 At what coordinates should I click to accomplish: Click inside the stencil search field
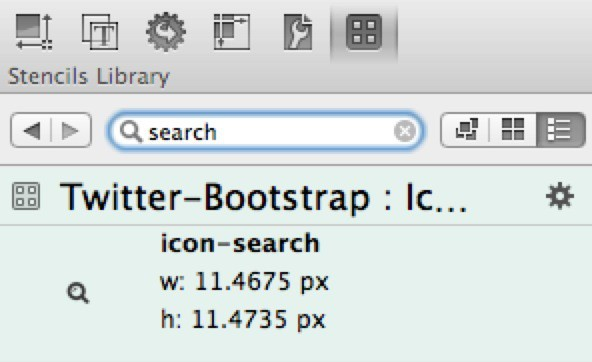(266, 131)
